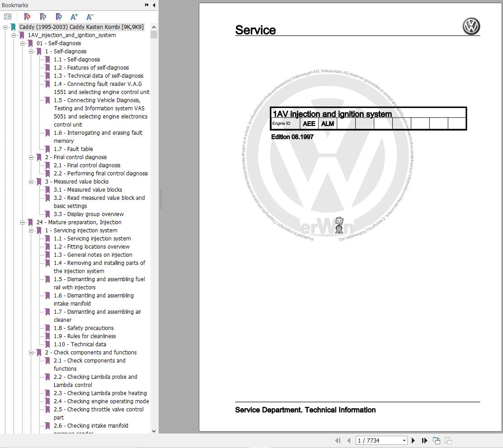Viewport: 503px width, 448px height.
Task: Go to first page button
Action: click(338, 441)
